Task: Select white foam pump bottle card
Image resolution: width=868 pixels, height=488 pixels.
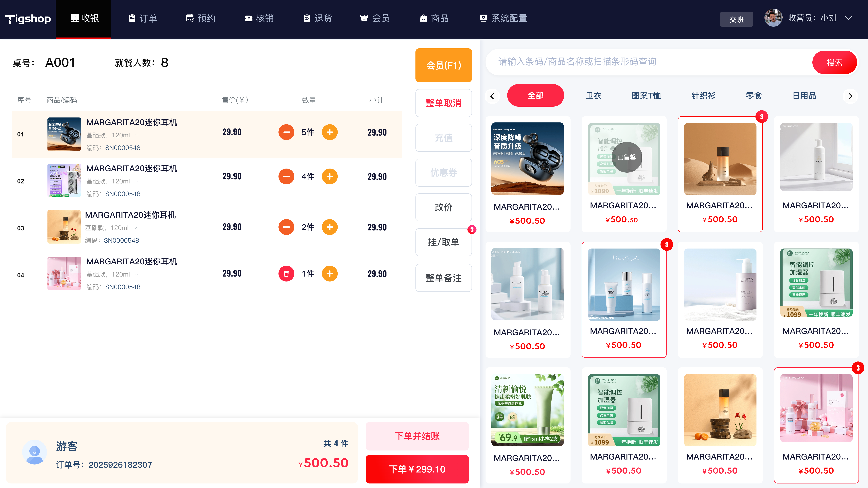Action: [x=816, y=174]
